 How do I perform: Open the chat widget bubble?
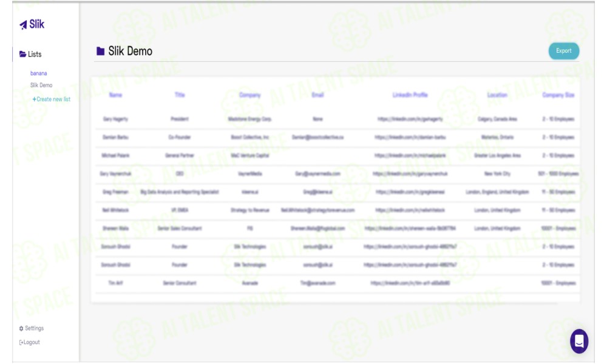[579, 341]
